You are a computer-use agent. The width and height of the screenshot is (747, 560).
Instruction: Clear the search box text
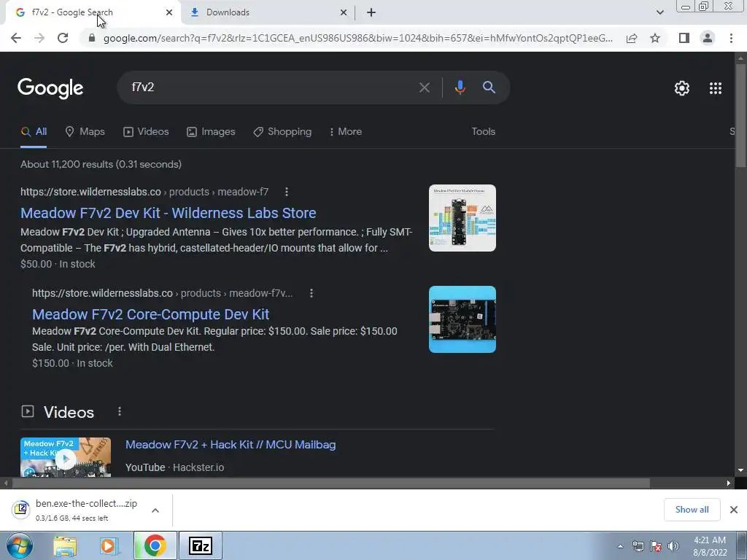[x=424, y=87]
